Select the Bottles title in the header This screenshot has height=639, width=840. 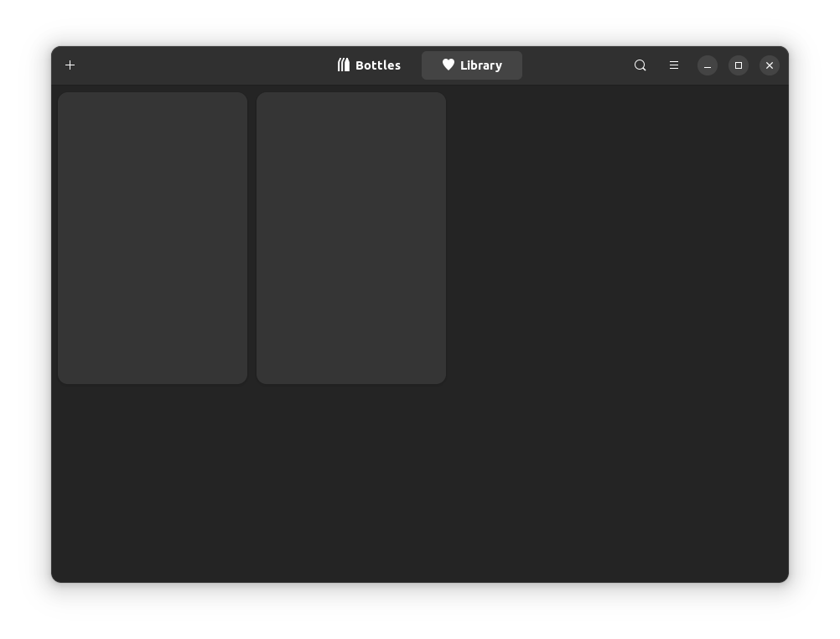pyautogui.click(x=377, y=65)
